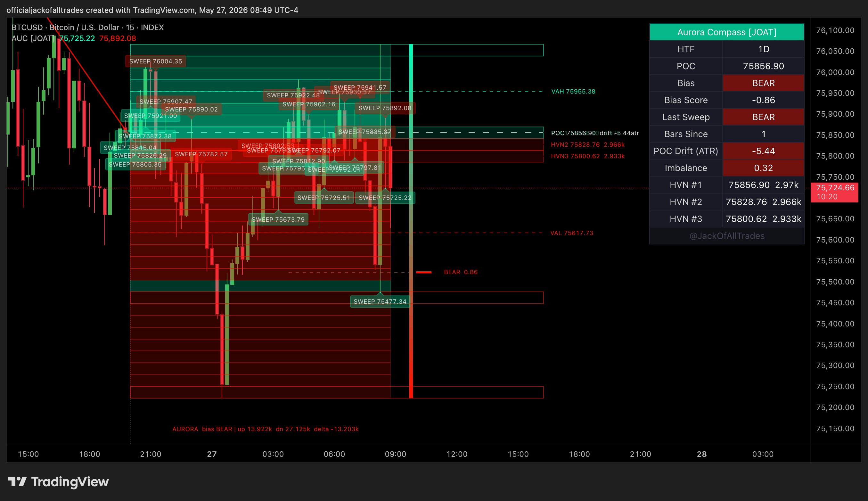This screenshot has width=868, height=501.
Task: Click the 76,100.00 price axis label
Action: click(x=835, y=31)
